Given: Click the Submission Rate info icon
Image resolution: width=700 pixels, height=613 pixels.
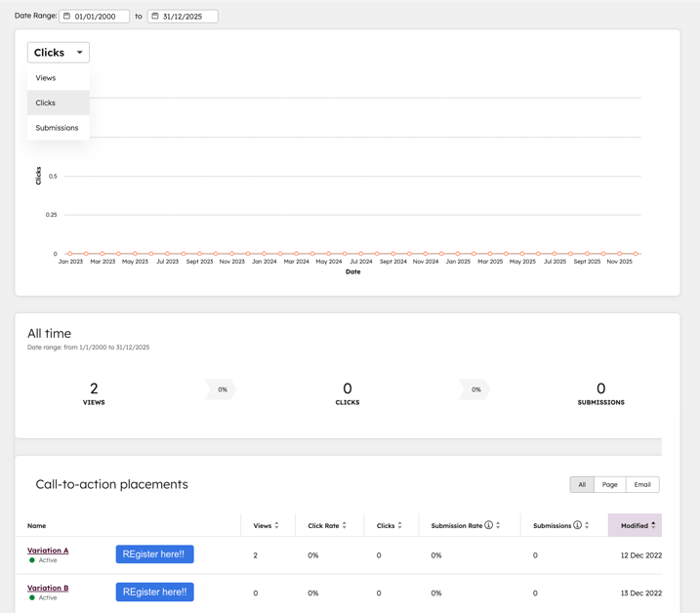Looking at the screenshot, I should (488, 525).
